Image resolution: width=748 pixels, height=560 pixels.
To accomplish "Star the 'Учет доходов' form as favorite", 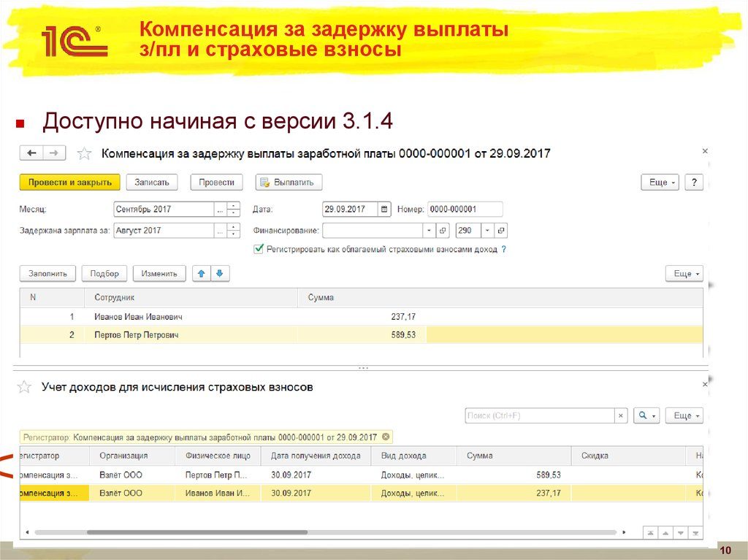I will click(24, 387).
